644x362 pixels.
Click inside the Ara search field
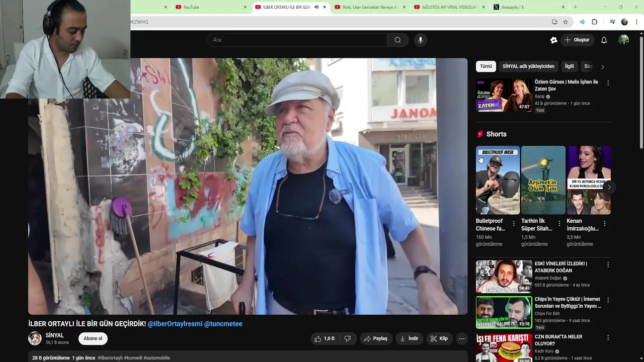point(297,40)
